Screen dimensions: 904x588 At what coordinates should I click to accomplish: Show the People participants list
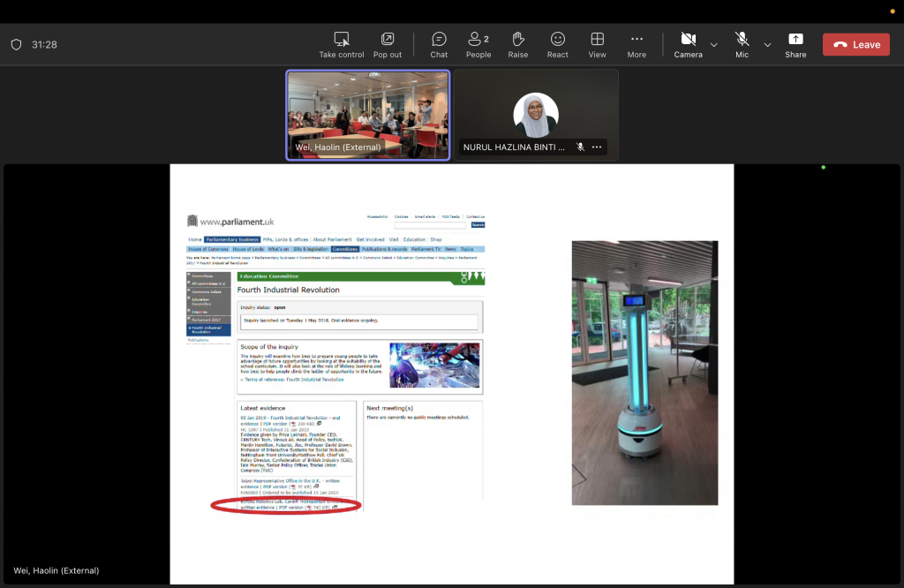(478, 45)
